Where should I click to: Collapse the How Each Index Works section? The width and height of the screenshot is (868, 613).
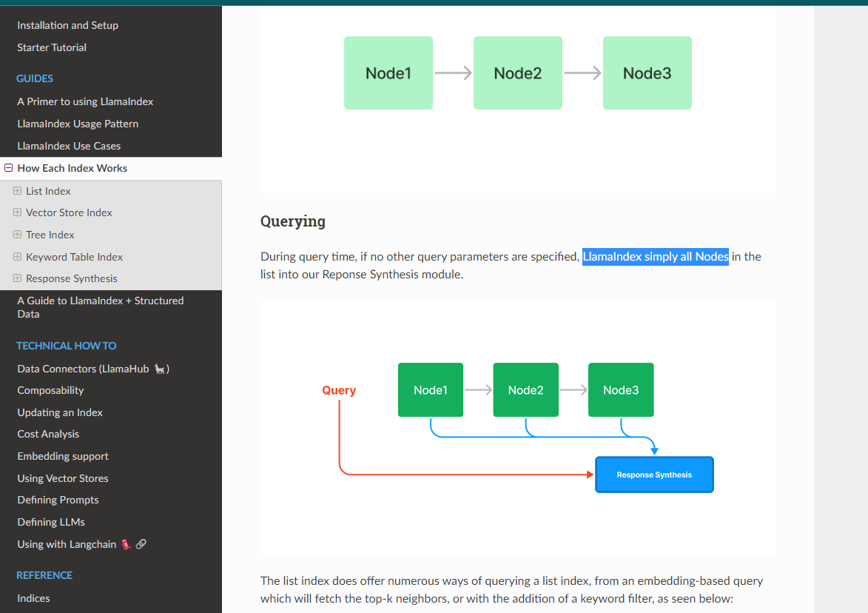point(7,167)
